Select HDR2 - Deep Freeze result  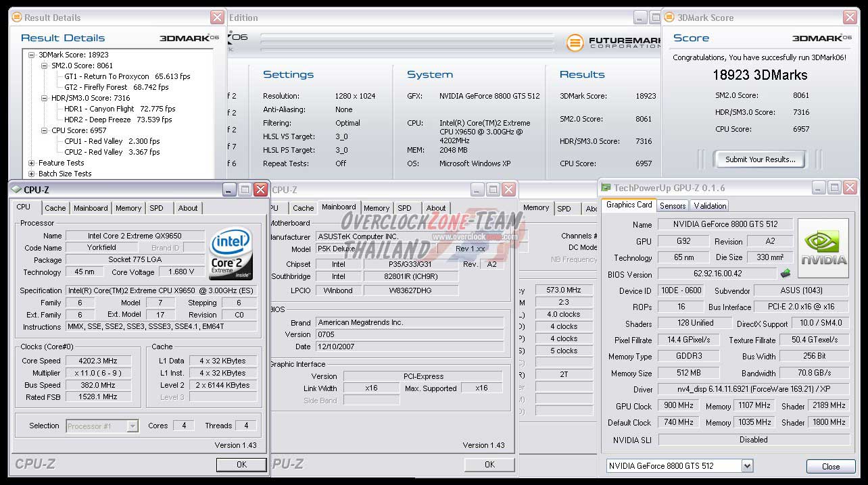click(x=118, y=120)
